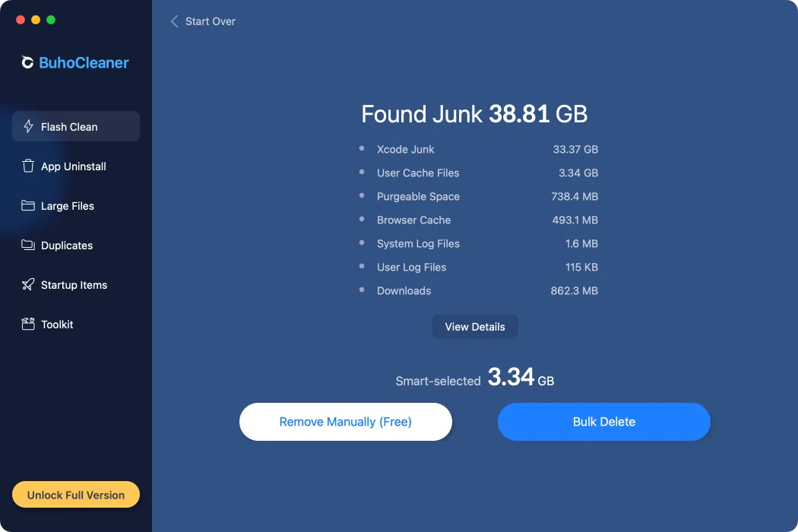This screenshot has width=798, height=532.
Task: Select the Xcode Junk row label
Action: (x=406, y=149)
